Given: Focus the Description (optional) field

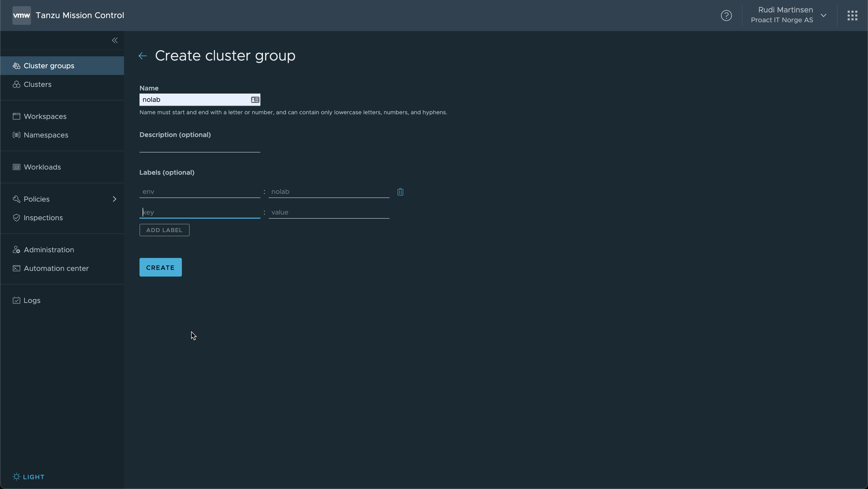Looking at the screenshot, I should pos(200,147).
